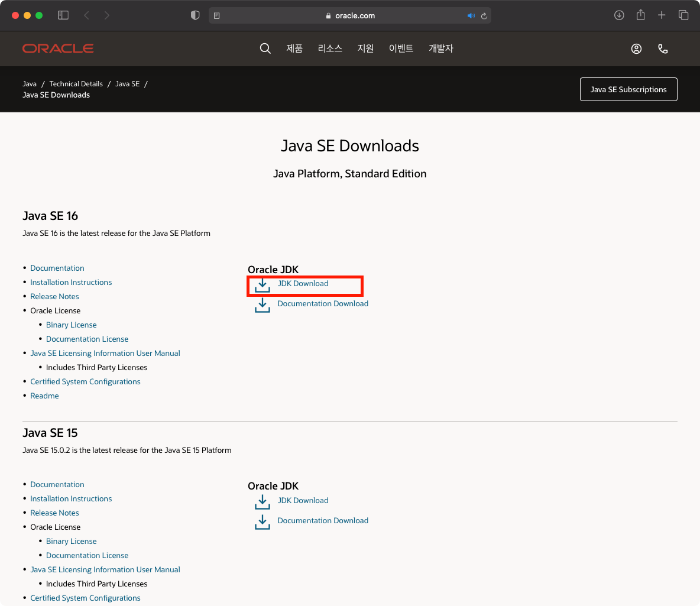Click the phone contact icon
Image resolution: width=700 pixels, height=606 pixels.
(663, 48)
